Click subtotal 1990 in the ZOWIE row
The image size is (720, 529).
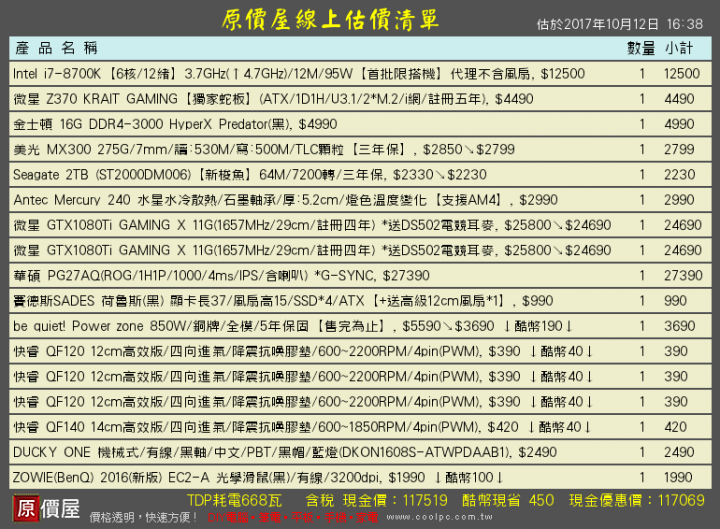[x=678, y=478]
